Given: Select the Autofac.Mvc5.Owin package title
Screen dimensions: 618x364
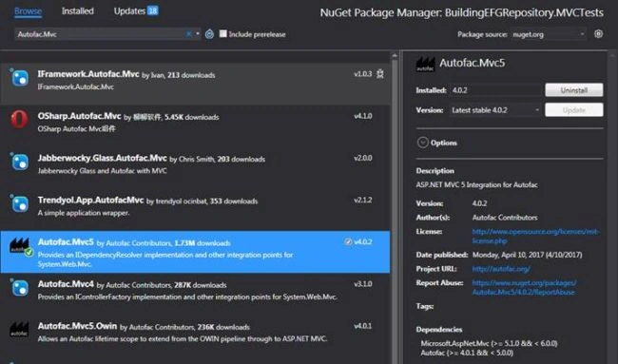Looking at the screenshot, I should coord(77,326).
